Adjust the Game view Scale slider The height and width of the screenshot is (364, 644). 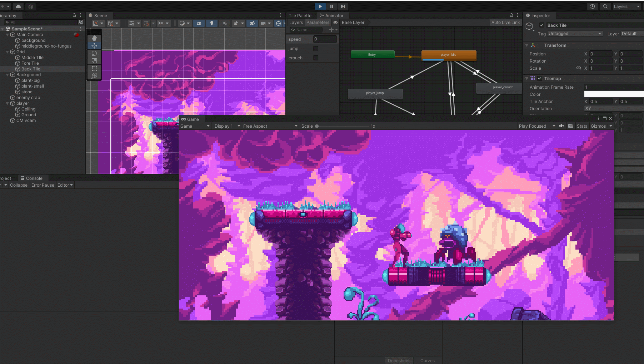[342, 126]
